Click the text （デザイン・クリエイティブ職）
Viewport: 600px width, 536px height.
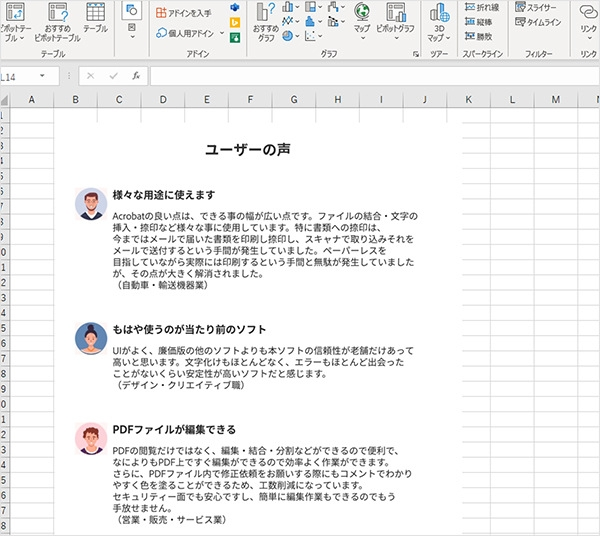tap(179, 385)
